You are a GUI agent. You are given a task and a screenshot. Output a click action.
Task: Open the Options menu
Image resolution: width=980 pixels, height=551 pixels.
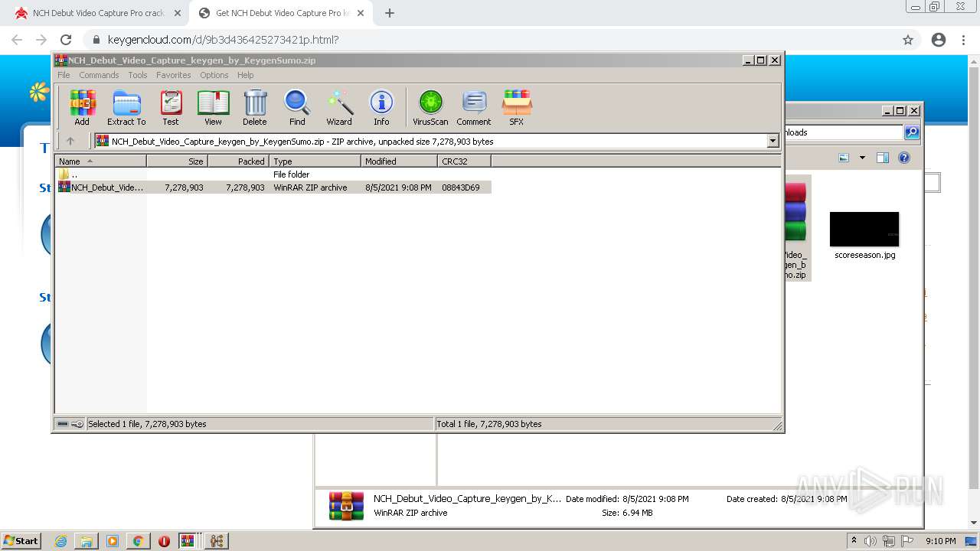(214, 75)
